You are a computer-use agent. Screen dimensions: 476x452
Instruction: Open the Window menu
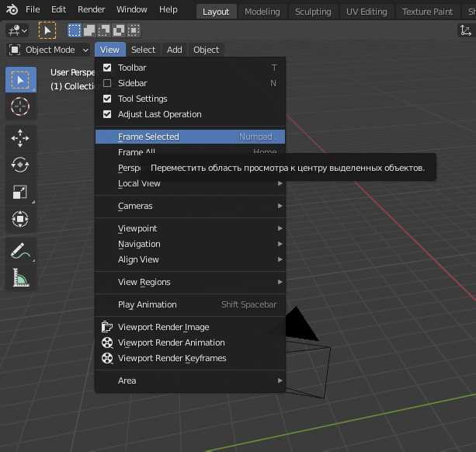click(x=132, y=9)
